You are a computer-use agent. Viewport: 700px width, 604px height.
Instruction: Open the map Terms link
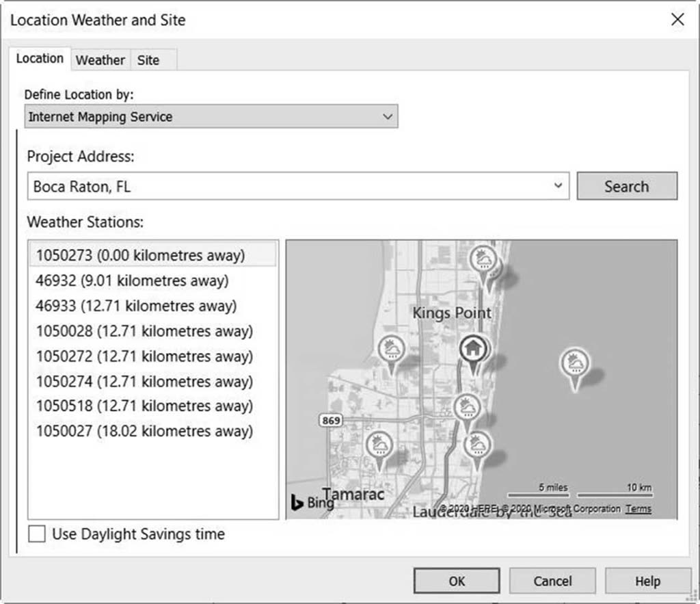[638, 508]
